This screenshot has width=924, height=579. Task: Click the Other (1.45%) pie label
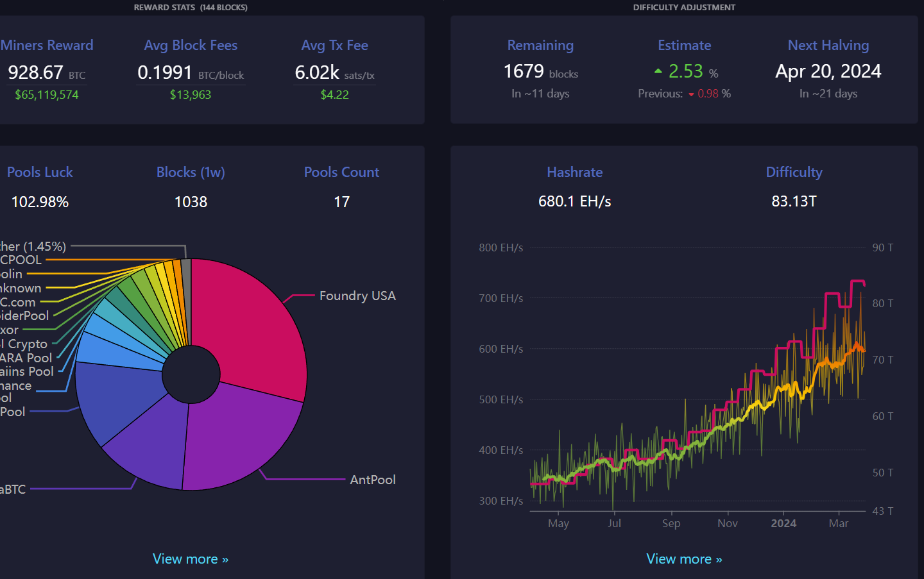tap(33, 246)
